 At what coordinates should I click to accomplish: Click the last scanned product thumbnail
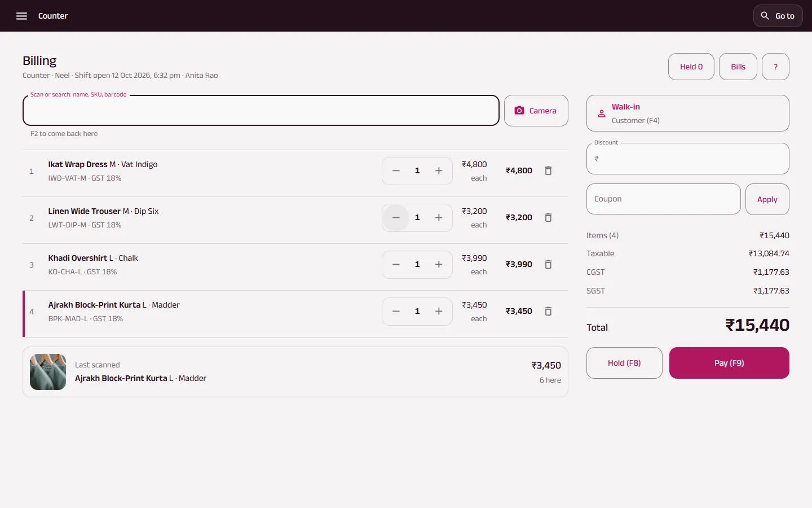(48, 372)
